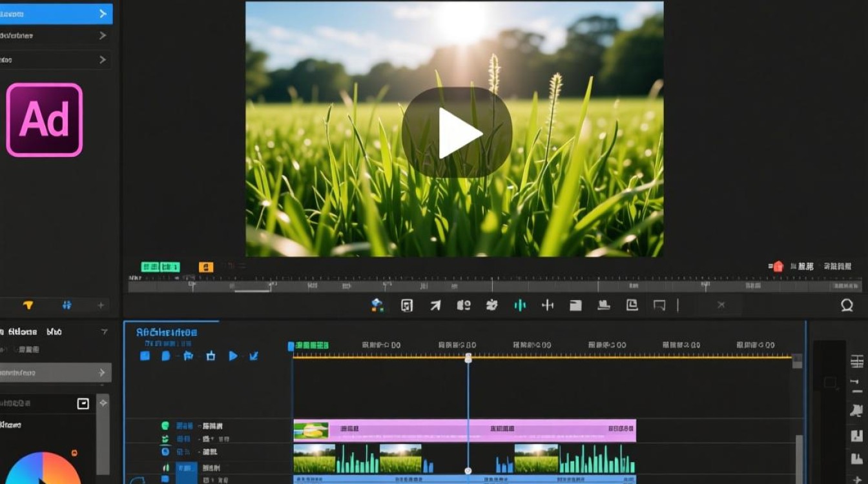Screen dimensions: 868x484
Task: Click the solid white card icon in the center toolbar
Action: [575, 305]
